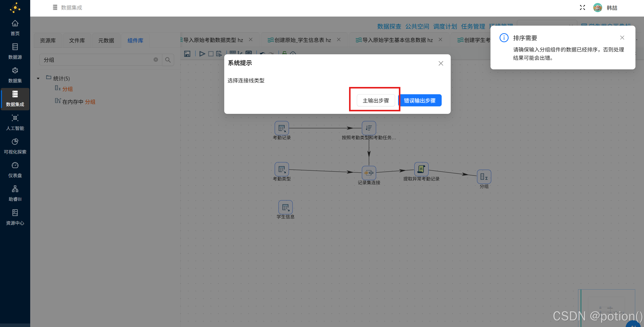Switch to the 组件库 tab

point(135,40)
